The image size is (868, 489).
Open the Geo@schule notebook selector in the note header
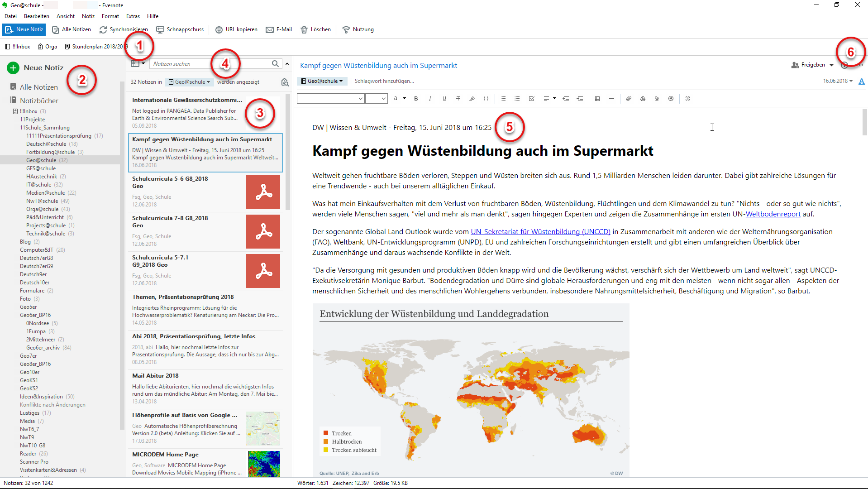(322, 81)
